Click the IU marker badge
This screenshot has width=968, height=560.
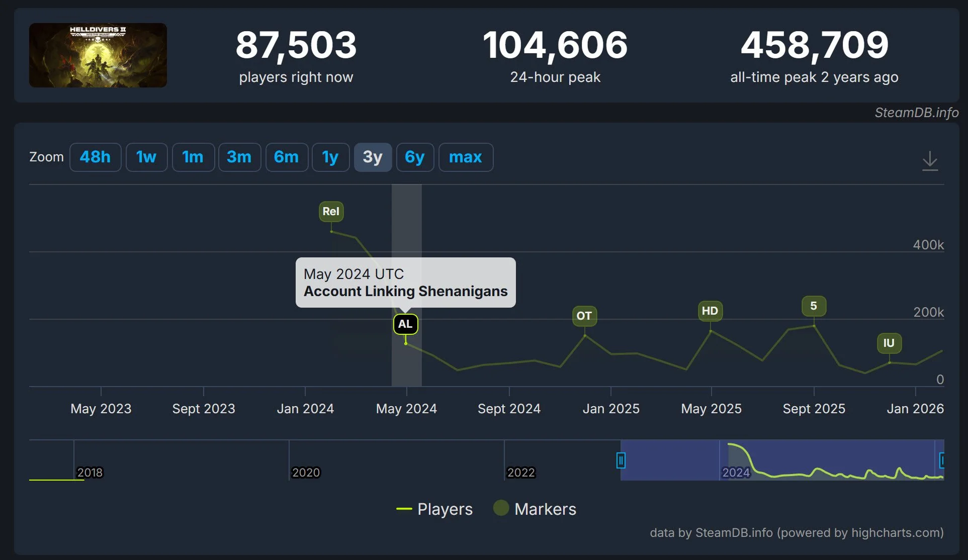point(889,343)
